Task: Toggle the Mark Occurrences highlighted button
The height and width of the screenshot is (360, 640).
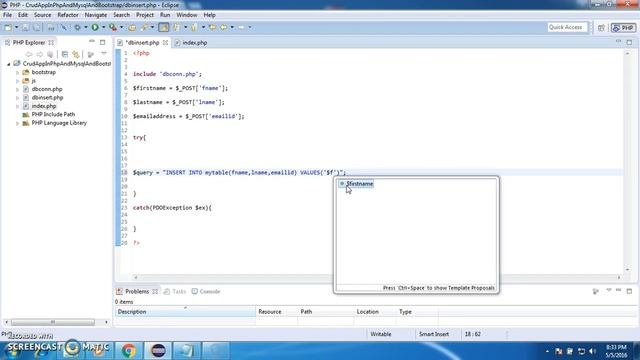Action: (x=164, y=27)
